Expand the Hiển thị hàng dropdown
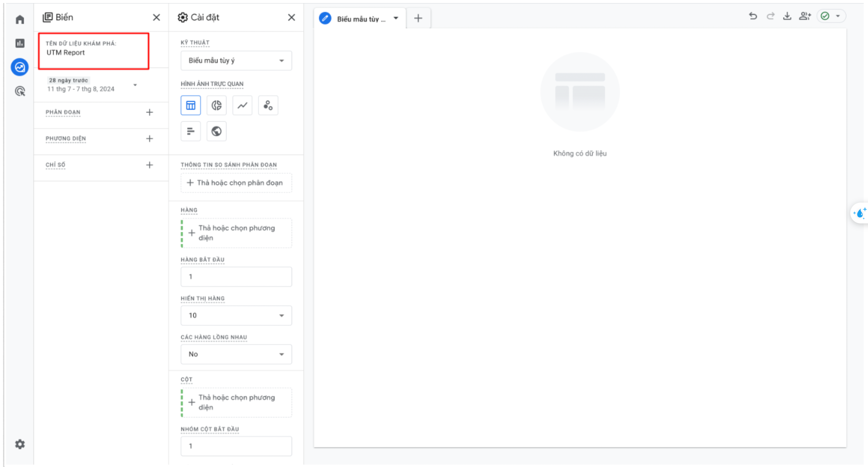868x467 pixels. [x=236, y=315]
